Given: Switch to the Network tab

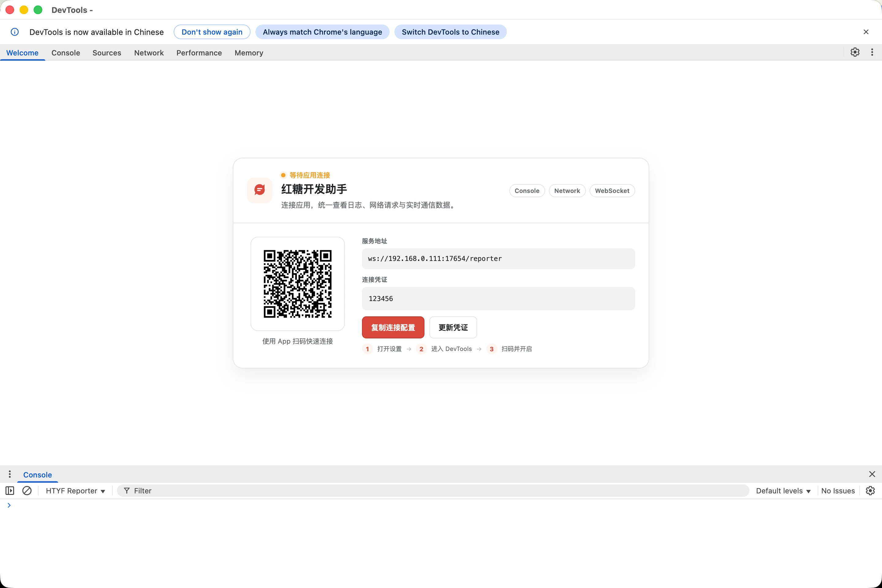Looking at the screenshot, I should tap(149, 53).
